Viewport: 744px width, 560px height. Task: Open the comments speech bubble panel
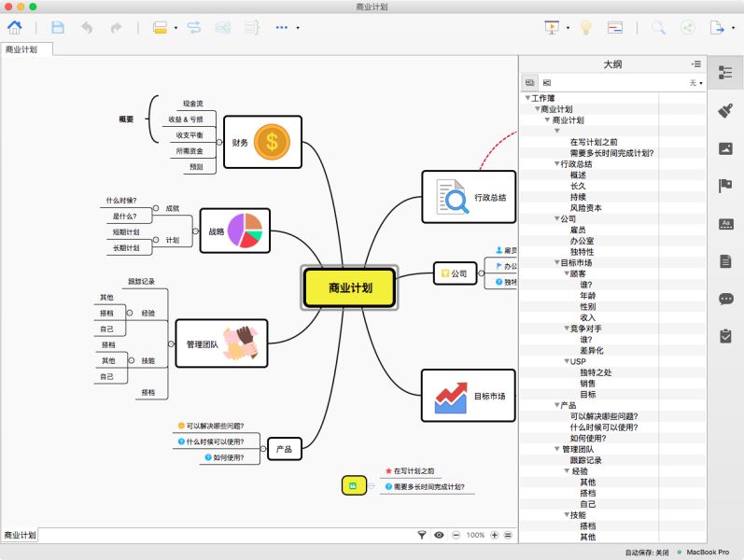[725, 299]
